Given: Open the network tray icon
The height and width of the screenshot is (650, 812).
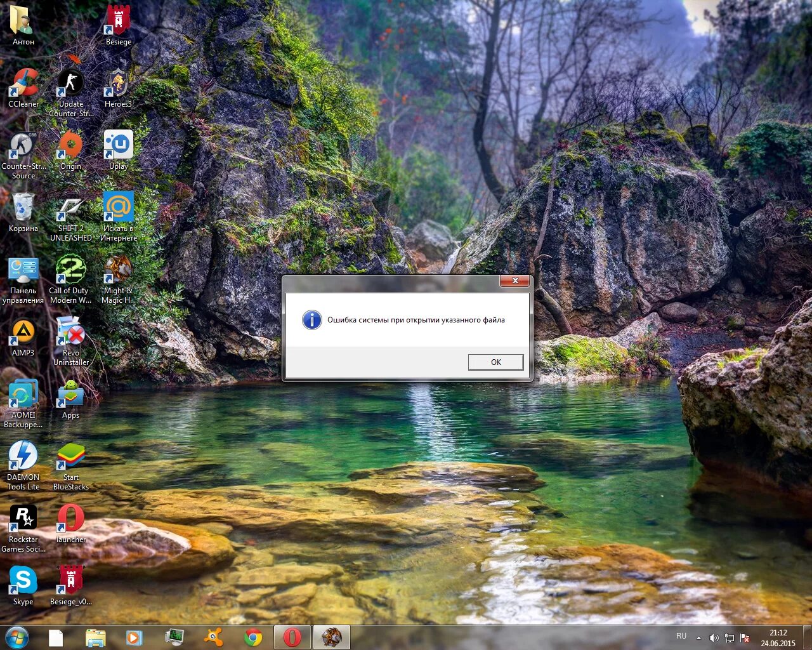Looking at the screenshot, I should (730, 638).
